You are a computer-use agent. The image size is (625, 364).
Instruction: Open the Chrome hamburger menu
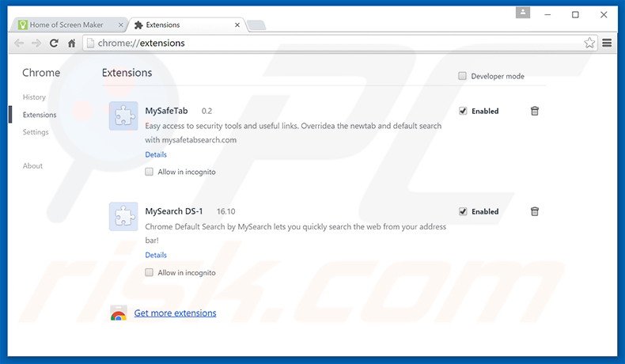(607, 43)
